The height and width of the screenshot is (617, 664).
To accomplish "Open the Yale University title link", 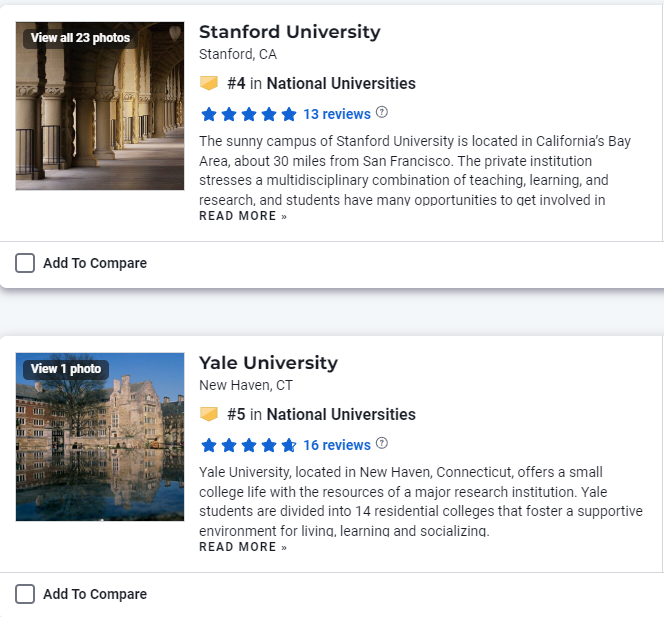I will point(268,363).
